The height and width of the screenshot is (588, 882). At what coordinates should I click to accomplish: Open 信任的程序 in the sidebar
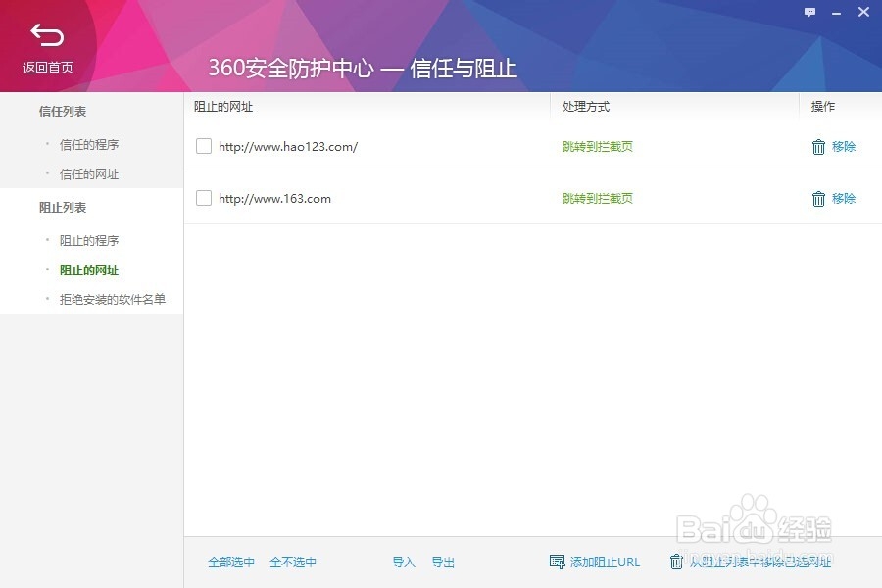tap(89, 145)
